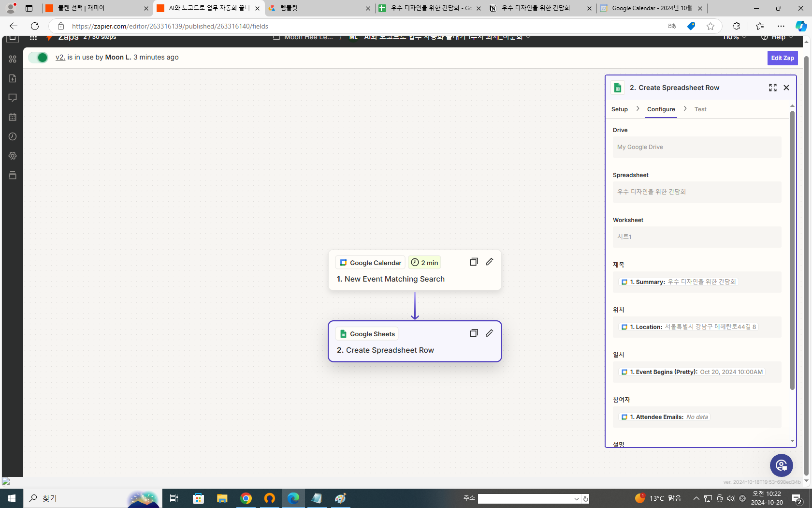
Task: Click the Edit Zap button
Action: [783, 58]
